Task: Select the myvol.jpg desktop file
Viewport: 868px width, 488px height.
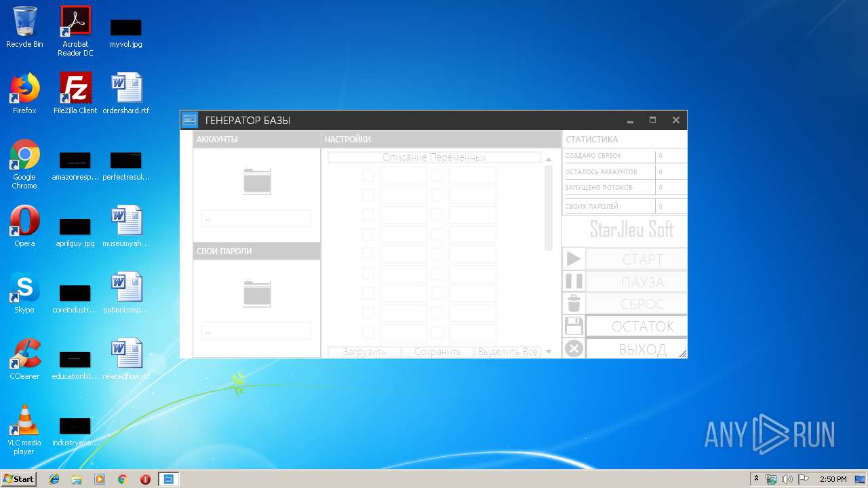Action: pos(126,33)
